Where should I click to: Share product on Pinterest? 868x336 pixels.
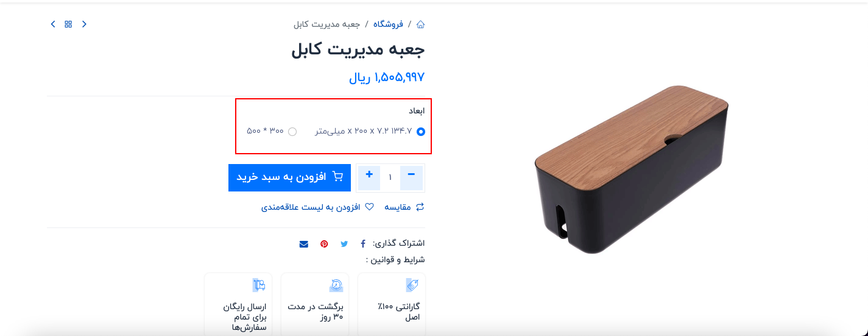324,244
